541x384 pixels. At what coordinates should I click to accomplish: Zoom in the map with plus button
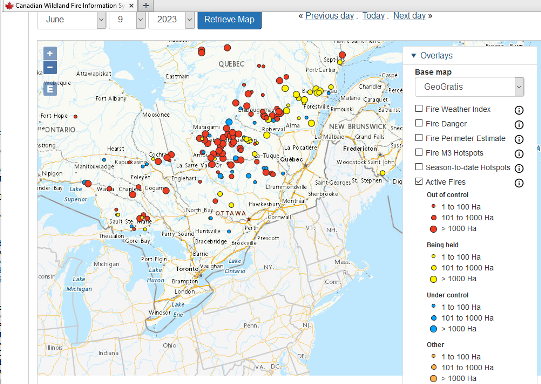50,53
